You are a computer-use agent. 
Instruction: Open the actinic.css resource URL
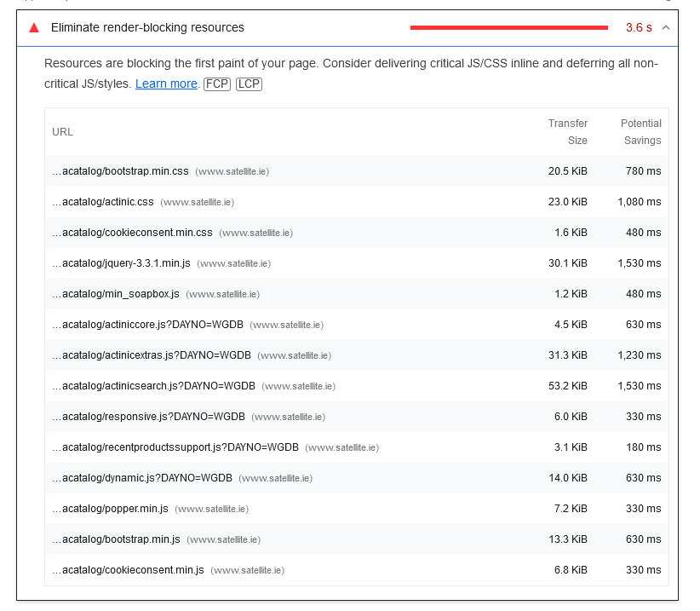click(102, 202)
